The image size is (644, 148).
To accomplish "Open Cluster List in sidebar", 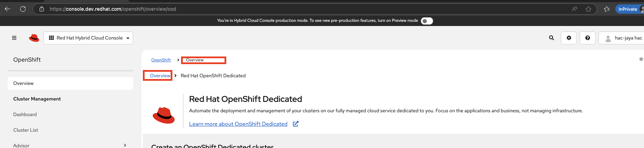I will pyautogui.click(x=26, y=130).
